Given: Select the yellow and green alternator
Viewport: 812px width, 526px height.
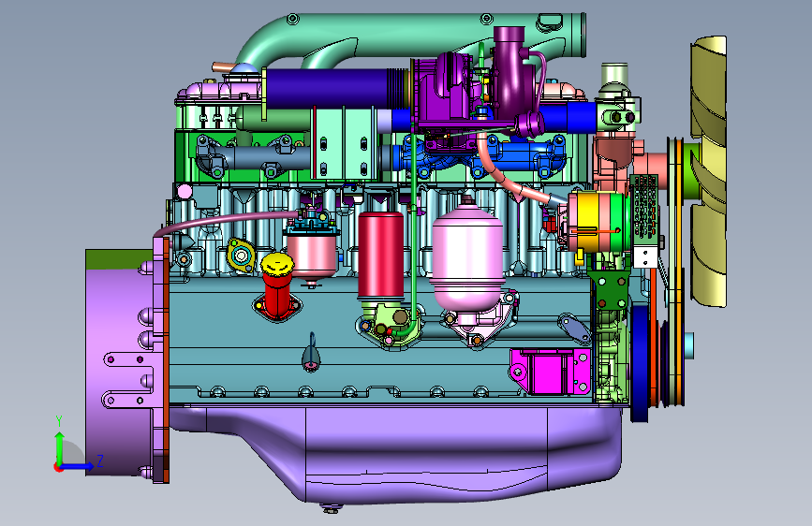Looking at the screenshot, I should click(599, 221).
